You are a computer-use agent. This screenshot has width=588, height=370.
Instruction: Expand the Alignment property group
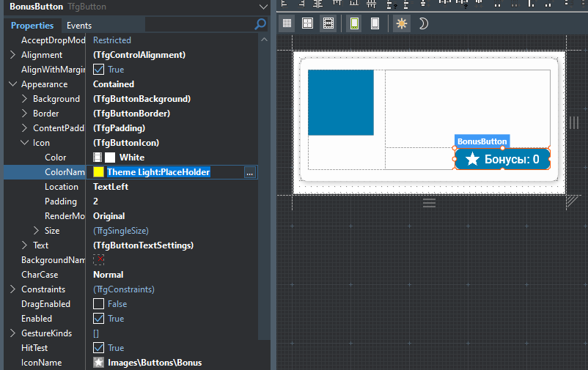pos(12,55)
